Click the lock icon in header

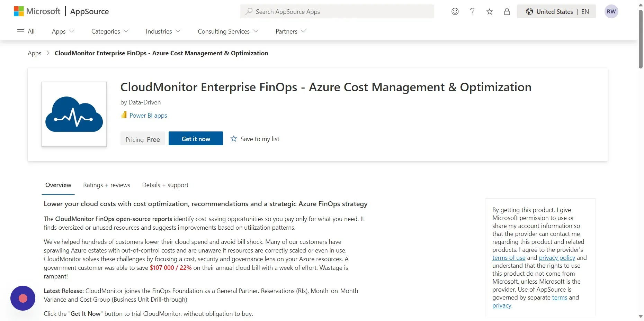click(507, 11)
